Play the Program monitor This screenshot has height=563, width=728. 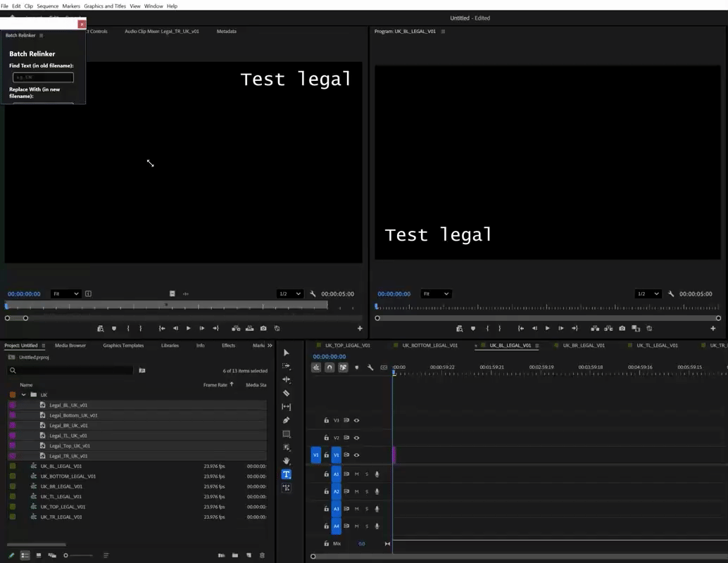click(547, 328)
